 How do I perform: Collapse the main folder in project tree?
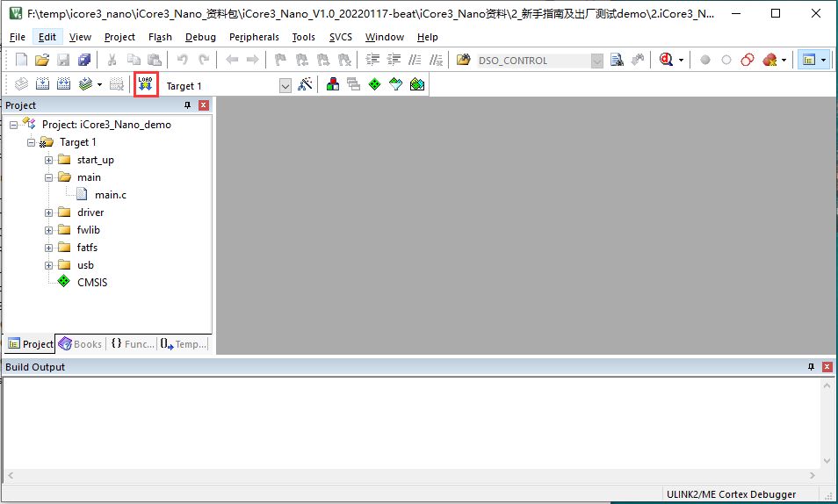(49, 177)
